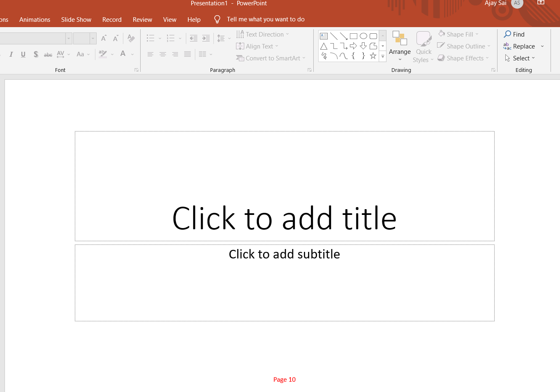This screenshot has height=392, width=560.
Task: Toggle Underline formatting
Action: (x=23, y=54)
